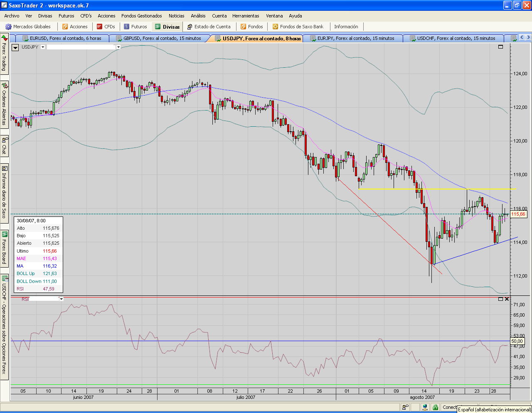Expand the USDJPY instrument dropdown
Viewport: 532px width, 413px height.
point(43,47)
